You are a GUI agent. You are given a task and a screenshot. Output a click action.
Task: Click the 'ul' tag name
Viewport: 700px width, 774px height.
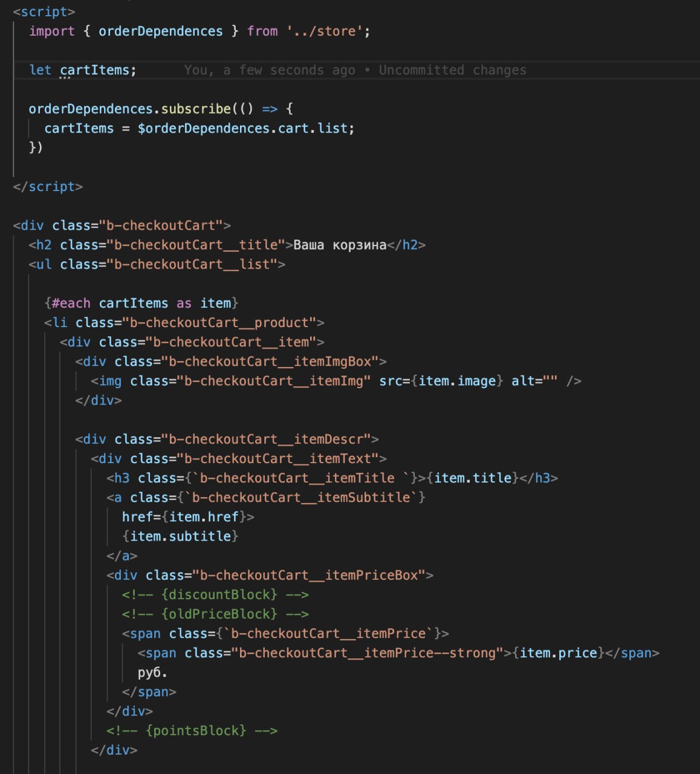[x=44, y=264]
